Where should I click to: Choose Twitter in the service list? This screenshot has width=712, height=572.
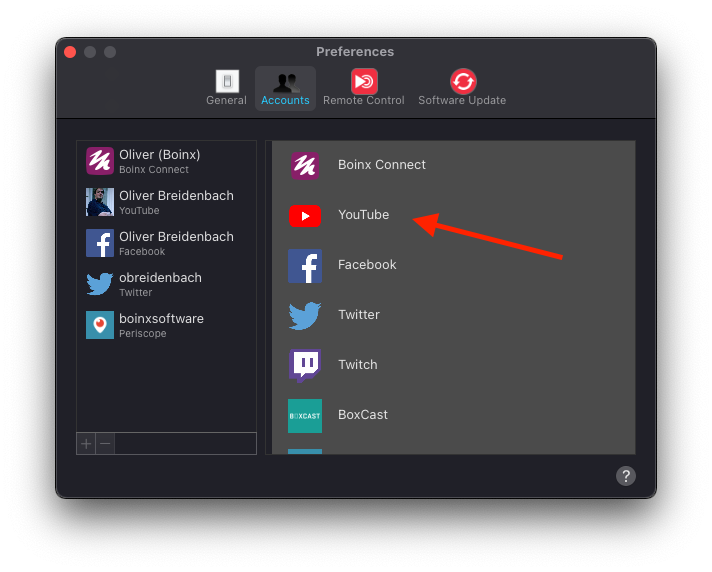coord(454,315)
